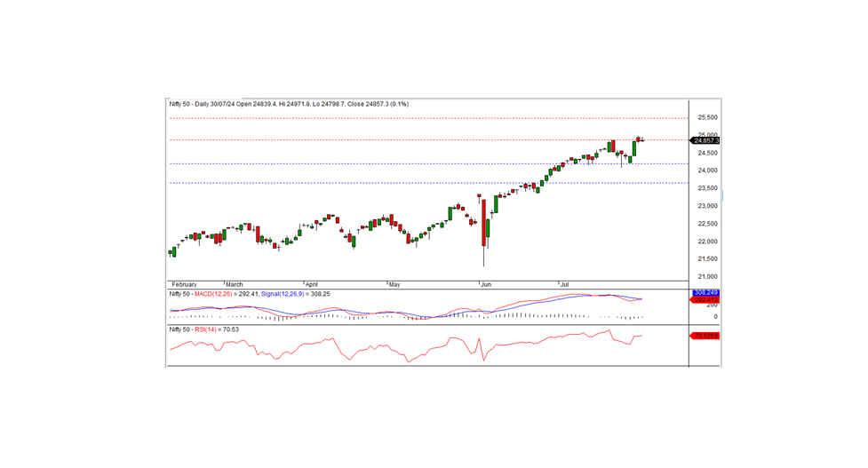The width and height of the screenshot is (868, 468).
Task: Jump to the February time axis label
Action: 183,284
